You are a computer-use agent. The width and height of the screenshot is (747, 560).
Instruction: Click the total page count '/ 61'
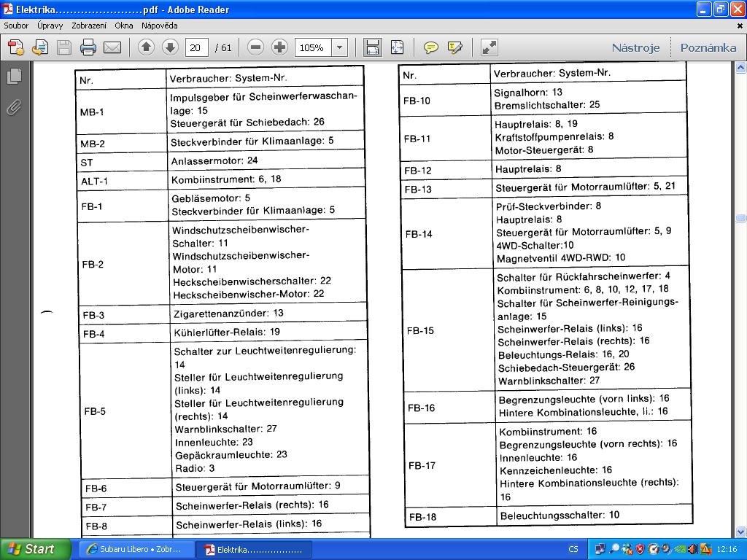223,47
